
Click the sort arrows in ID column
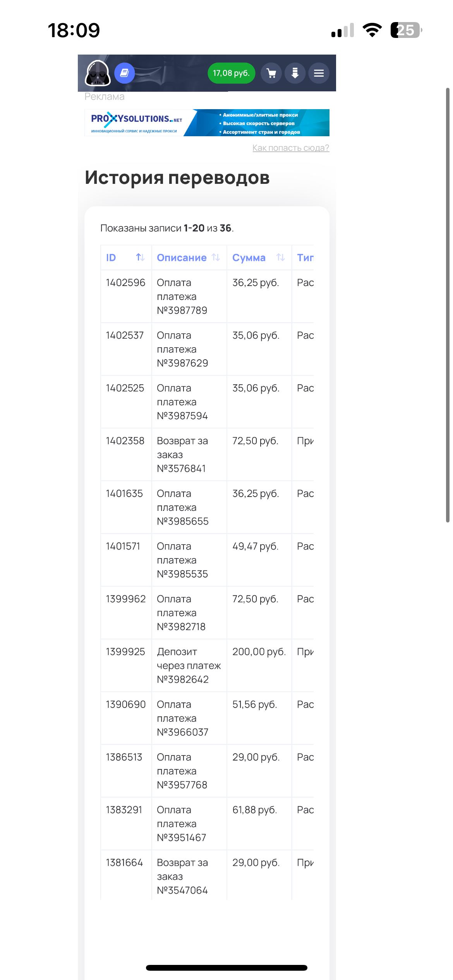click(140, 257)
